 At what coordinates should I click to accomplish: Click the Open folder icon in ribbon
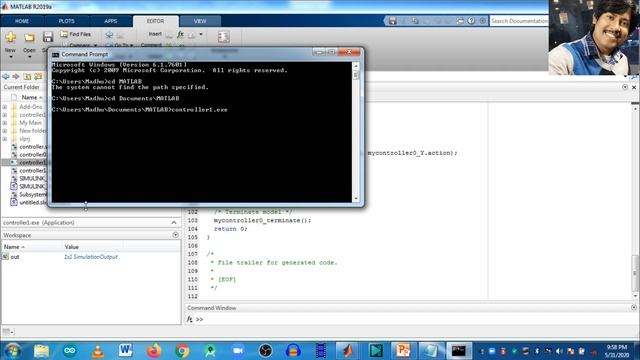point(29,38)
